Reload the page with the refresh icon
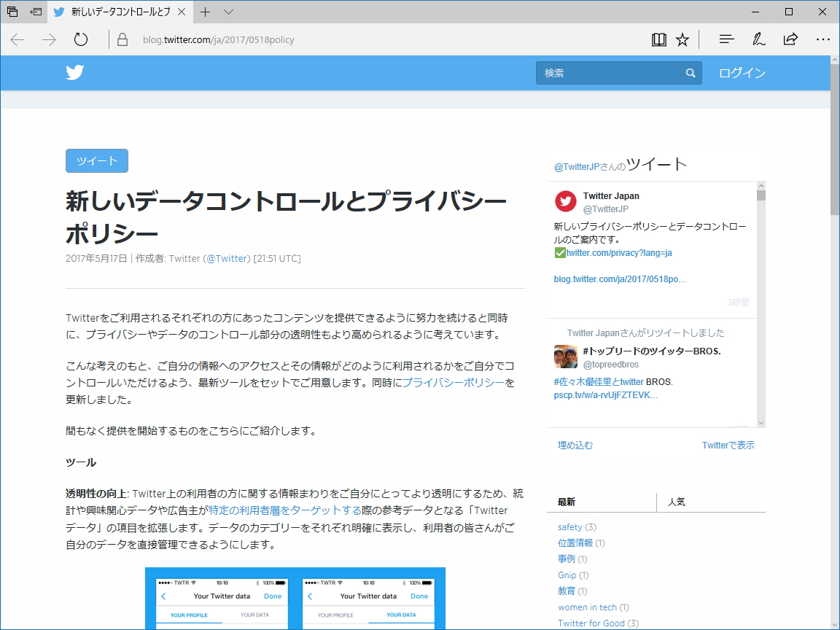 [x=80, y=39]
